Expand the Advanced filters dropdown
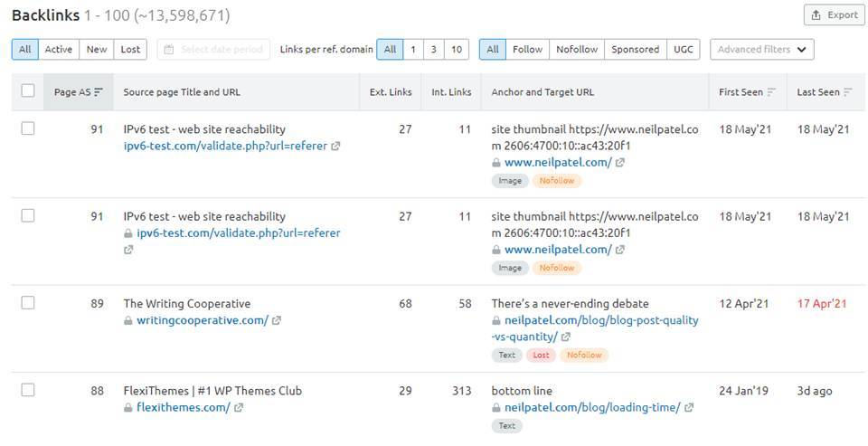The image size is (868, 446). (x=761, y=50)
